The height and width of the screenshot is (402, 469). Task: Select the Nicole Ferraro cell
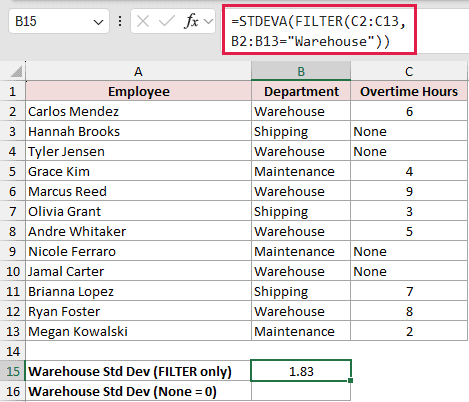(138, 251)
